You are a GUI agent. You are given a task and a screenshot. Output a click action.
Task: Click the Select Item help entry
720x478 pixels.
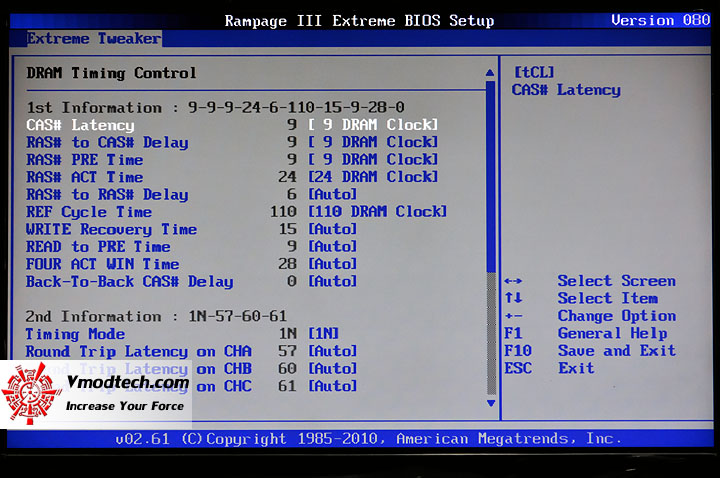click(608, 298)
